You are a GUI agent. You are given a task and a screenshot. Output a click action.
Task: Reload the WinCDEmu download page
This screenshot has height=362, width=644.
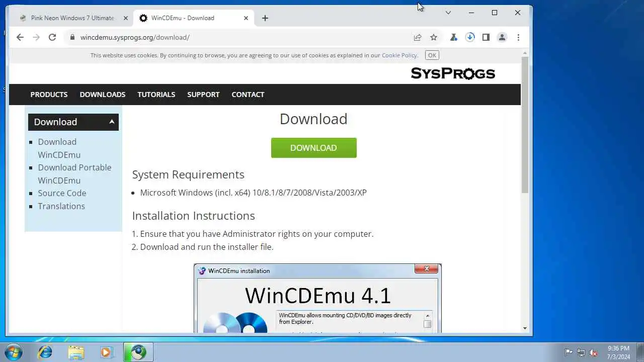(x=52, y=37)
